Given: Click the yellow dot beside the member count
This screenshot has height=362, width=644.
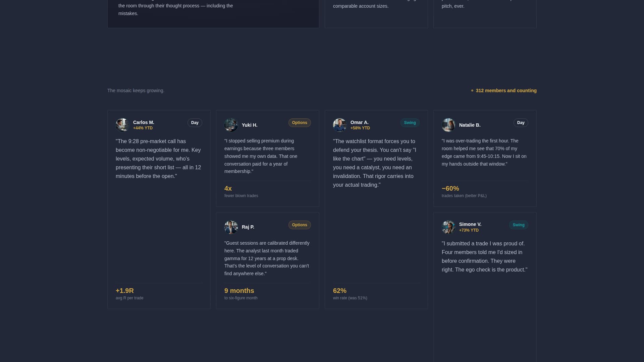Looking at the screenshot, I should (x=472, y=90).
